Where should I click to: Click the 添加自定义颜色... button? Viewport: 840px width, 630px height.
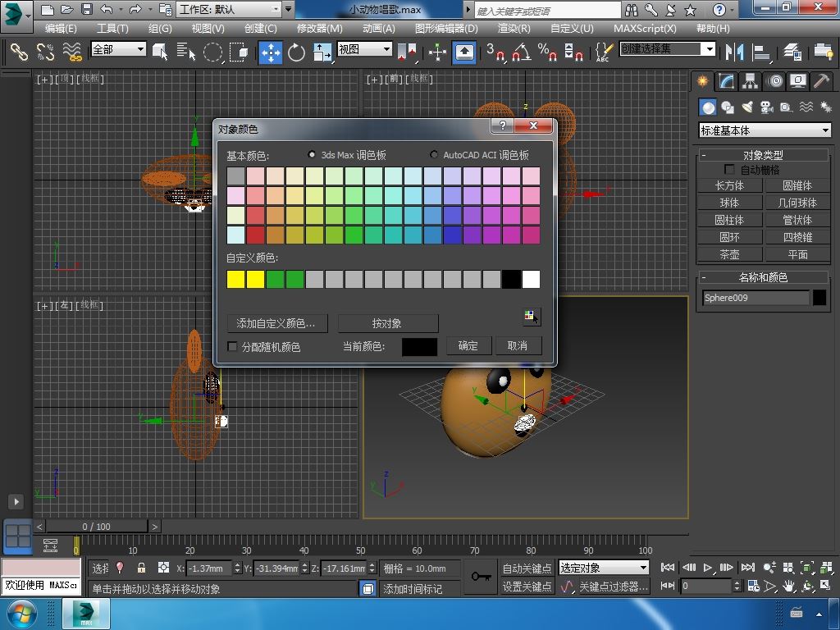click(276, 323)
